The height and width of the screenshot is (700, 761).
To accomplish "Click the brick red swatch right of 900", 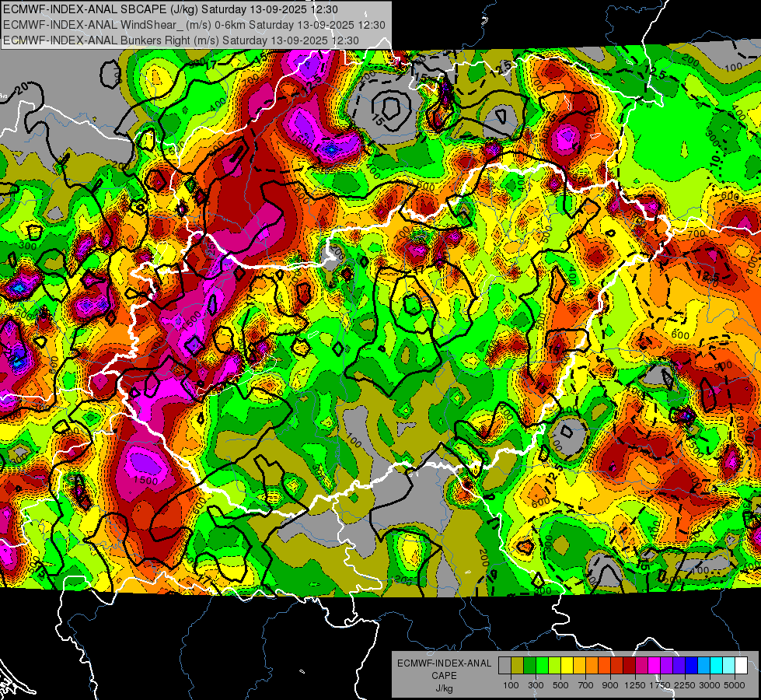I will click(x=617, y=665).
